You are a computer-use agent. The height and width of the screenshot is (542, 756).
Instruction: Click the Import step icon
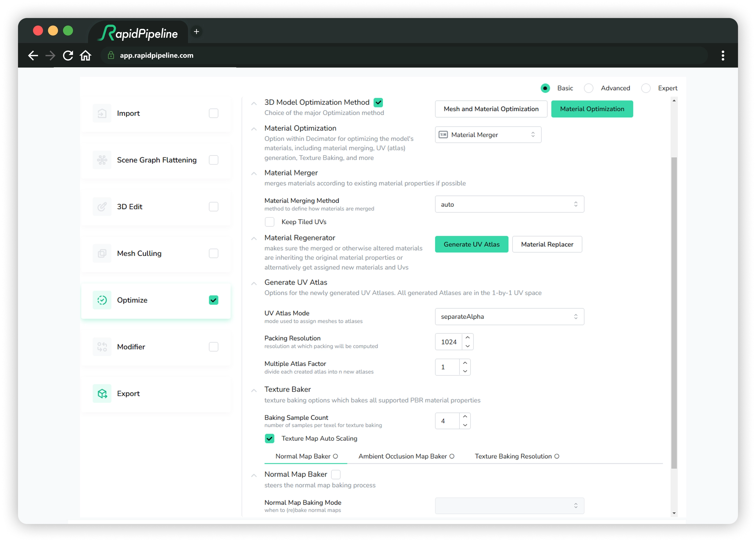[102, 113]
